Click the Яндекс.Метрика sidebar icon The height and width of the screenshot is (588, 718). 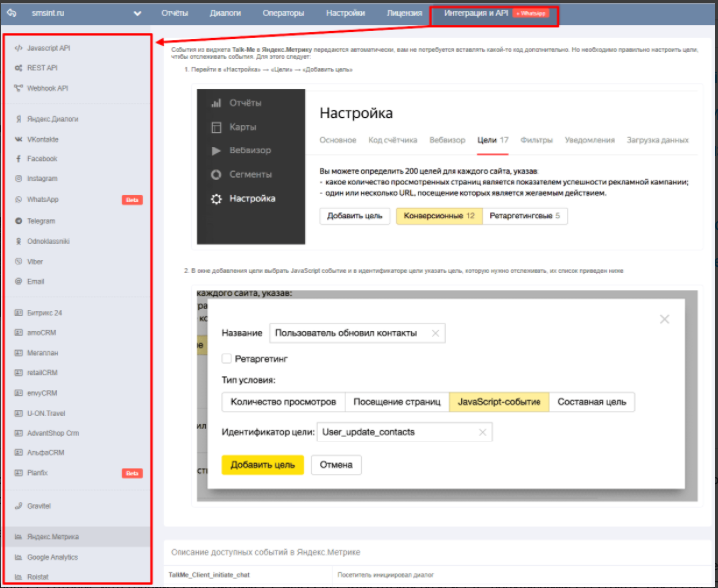(x=19, y=537)
